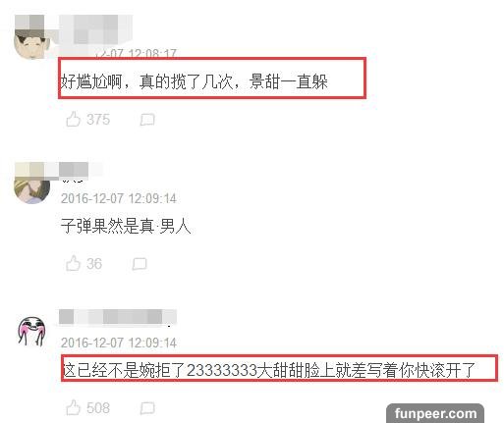Click reply icon beside 375 likes
This screenshot has width=504, height=423.
(147, 120)
